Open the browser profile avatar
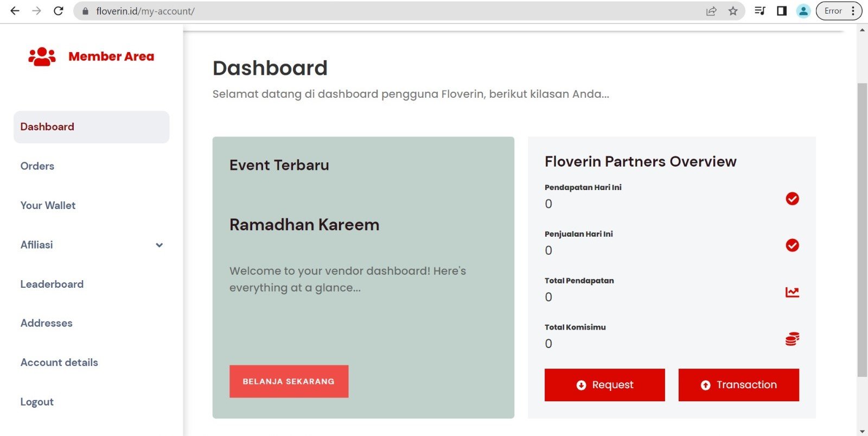This screenshot has width=868, height=436. pyautogui.click(x=803, y=11)
